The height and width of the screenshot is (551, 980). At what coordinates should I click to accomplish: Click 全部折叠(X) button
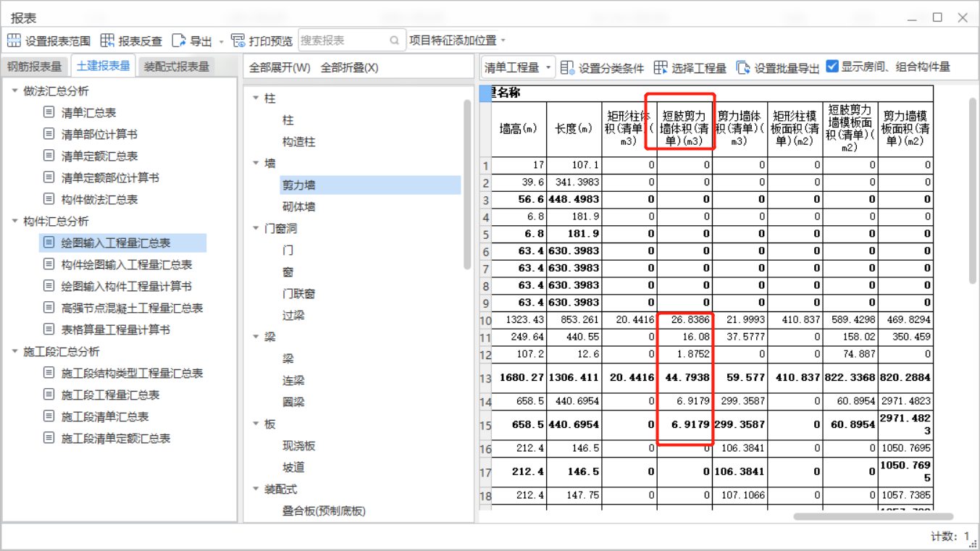[x=349, y=67]
